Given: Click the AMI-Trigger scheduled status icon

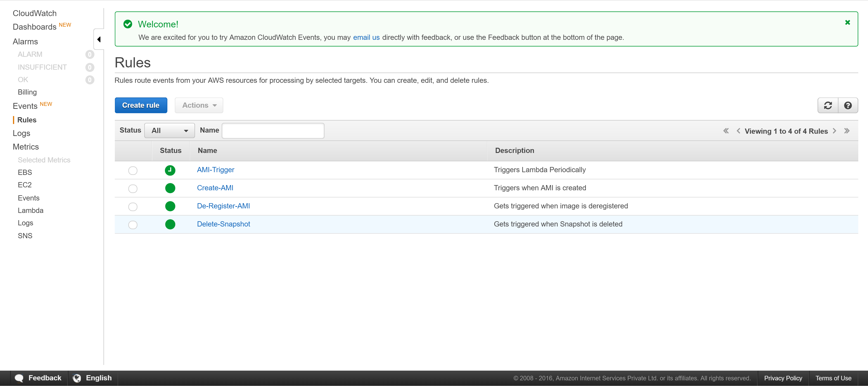Looking at the screenshot, I should (170, 170).
